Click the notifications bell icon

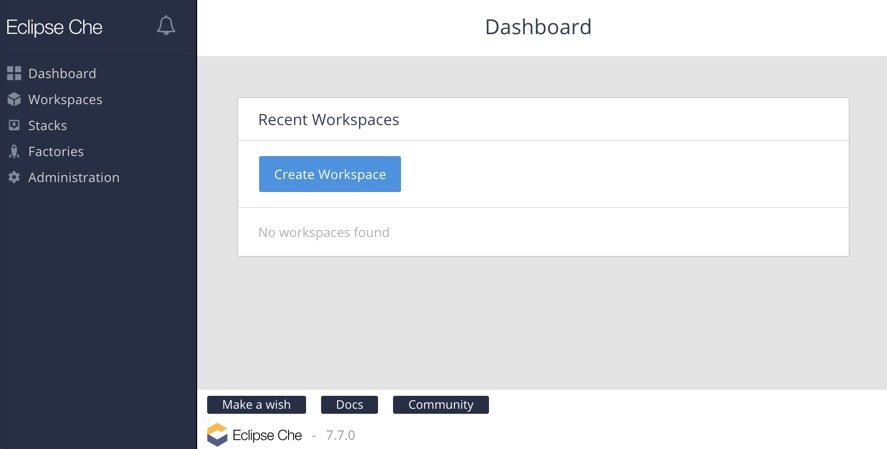point(166,25)
